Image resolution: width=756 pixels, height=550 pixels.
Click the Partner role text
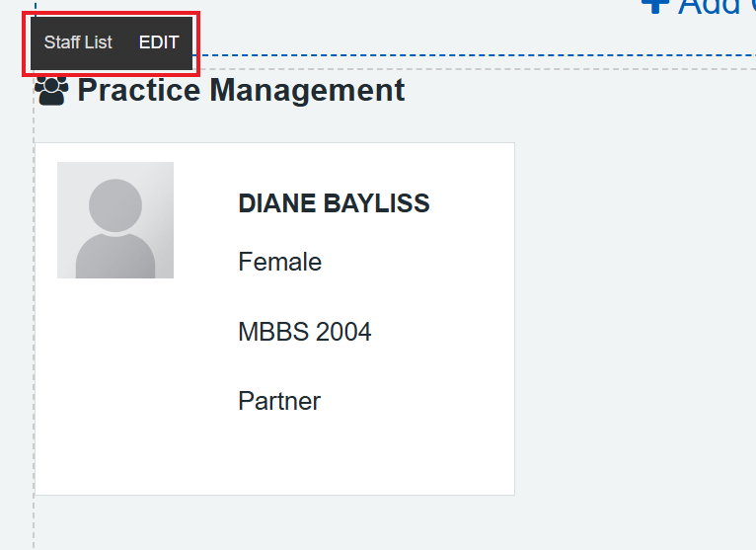coord(279,401)
